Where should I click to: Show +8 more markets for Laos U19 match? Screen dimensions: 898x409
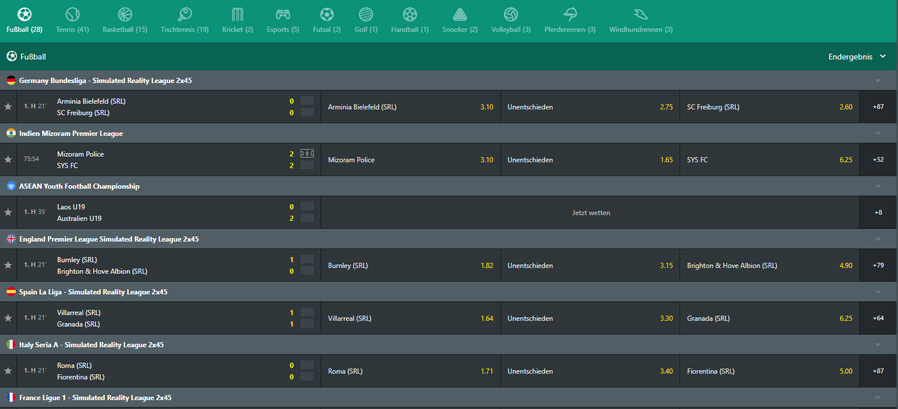879,213
